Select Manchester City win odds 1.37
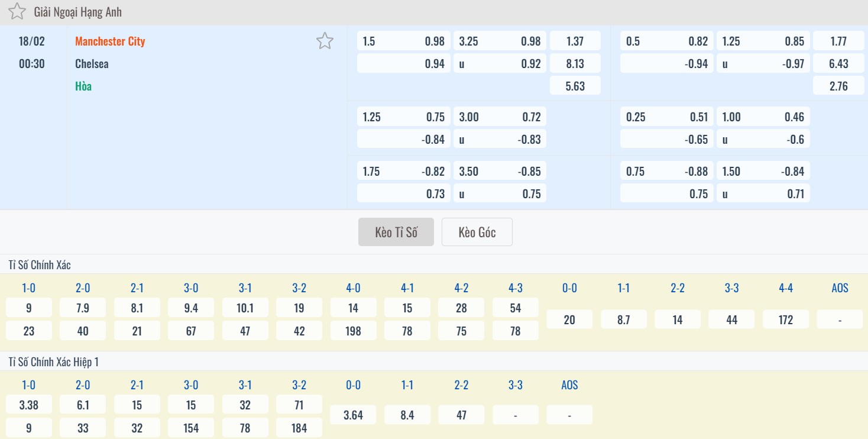Image resolution: width=868 pixels, height=439 pixels. pos(575,41)
